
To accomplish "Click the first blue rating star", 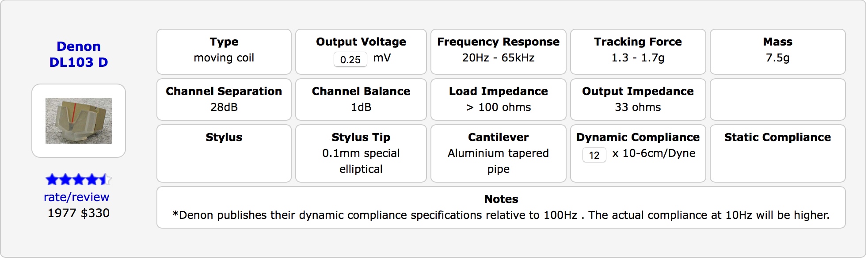I will pos(52,180).
